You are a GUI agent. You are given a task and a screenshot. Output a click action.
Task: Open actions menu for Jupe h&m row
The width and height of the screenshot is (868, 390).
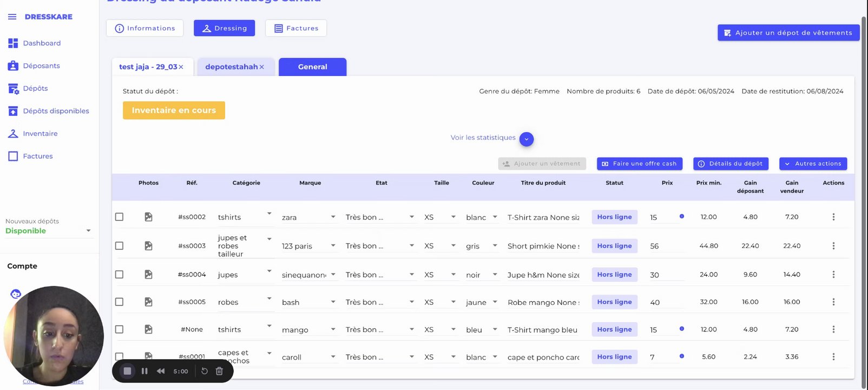point(833,275)
